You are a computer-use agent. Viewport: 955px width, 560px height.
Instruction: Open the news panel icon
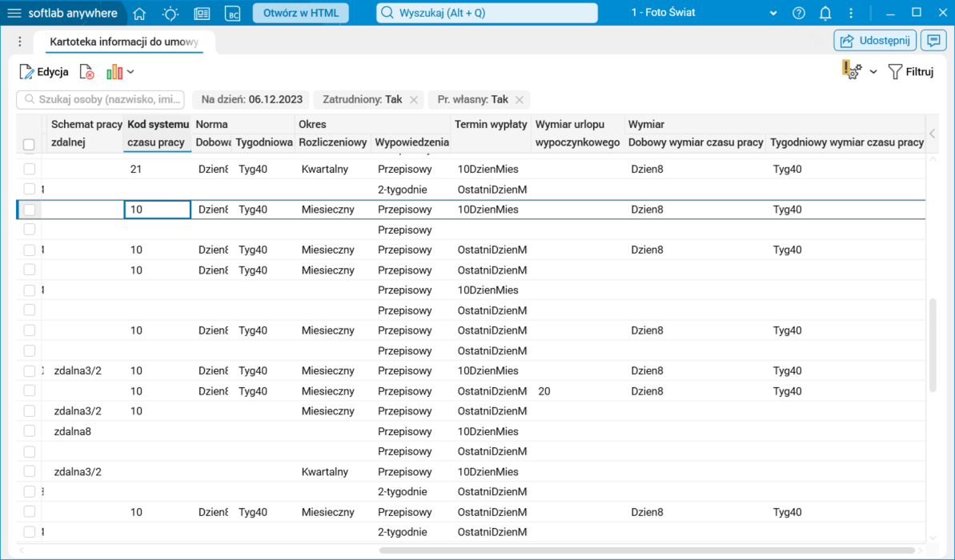(x=202, y=14)
